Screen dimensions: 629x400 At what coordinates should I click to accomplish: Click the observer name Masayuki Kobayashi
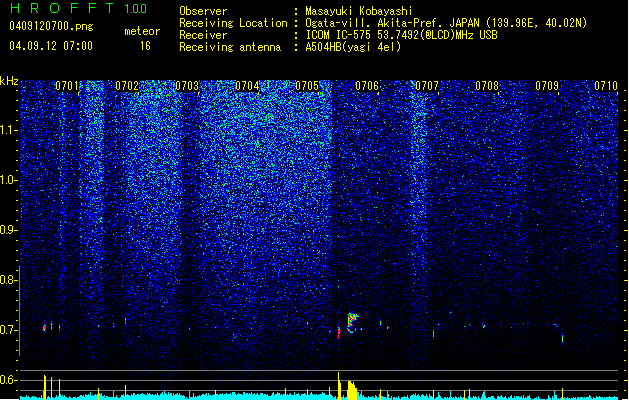click(359, 11)
